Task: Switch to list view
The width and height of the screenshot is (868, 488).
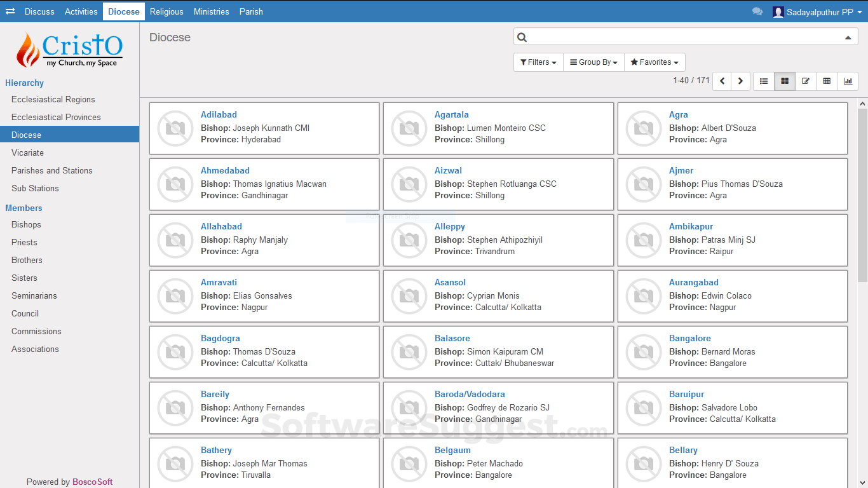Action: pyautogui.click(x=764, y=81)
